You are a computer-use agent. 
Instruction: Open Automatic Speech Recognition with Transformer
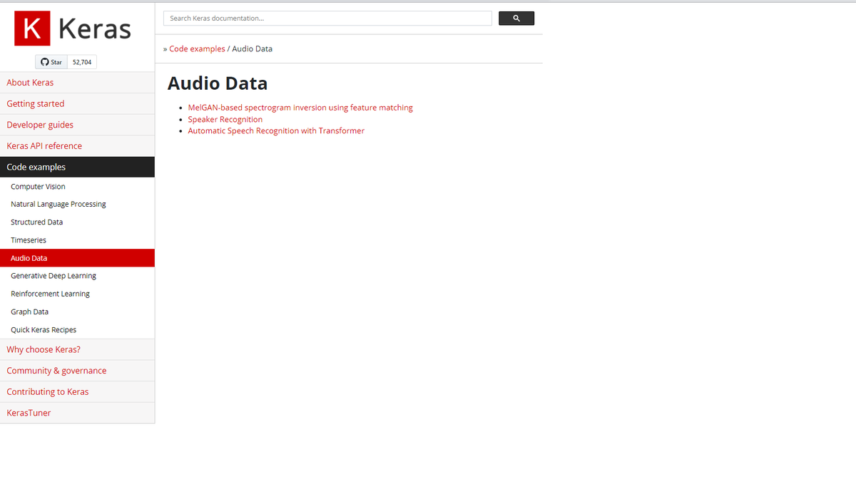tap(276, 131)
